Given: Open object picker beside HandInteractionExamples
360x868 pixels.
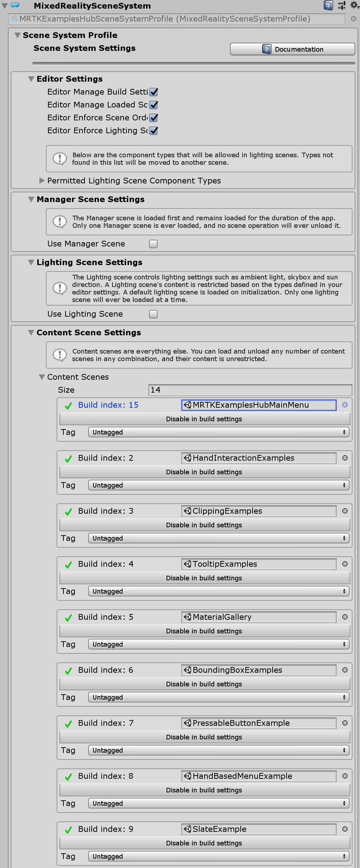Looking at the screenshot, I should 345,458.
